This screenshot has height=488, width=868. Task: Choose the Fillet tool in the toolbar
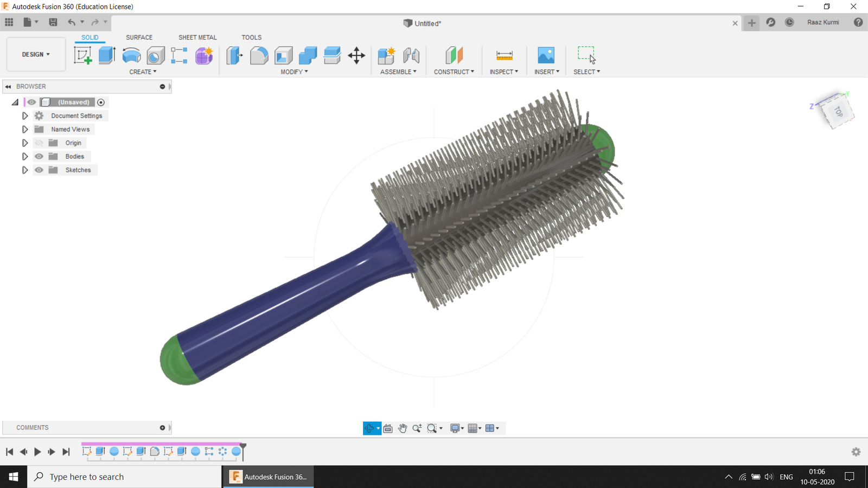(x=259, y=55)
